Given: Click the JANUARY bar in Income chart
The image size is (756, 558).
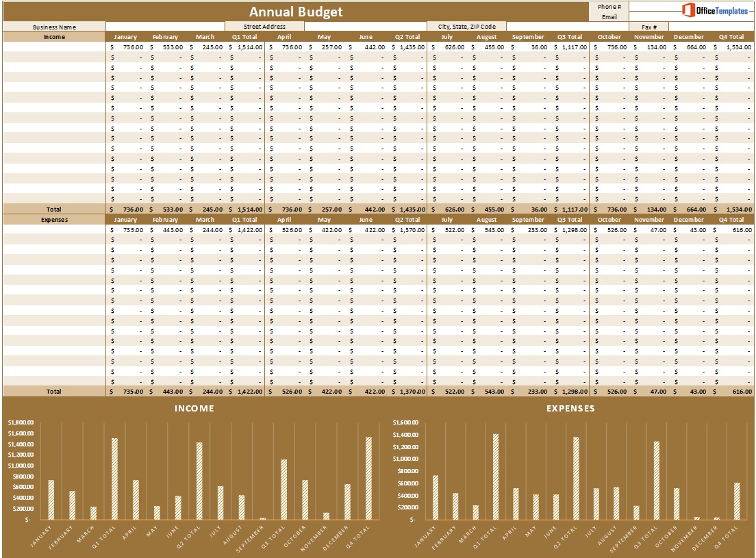Looking at the screenshot, I should tap(51, 500).
